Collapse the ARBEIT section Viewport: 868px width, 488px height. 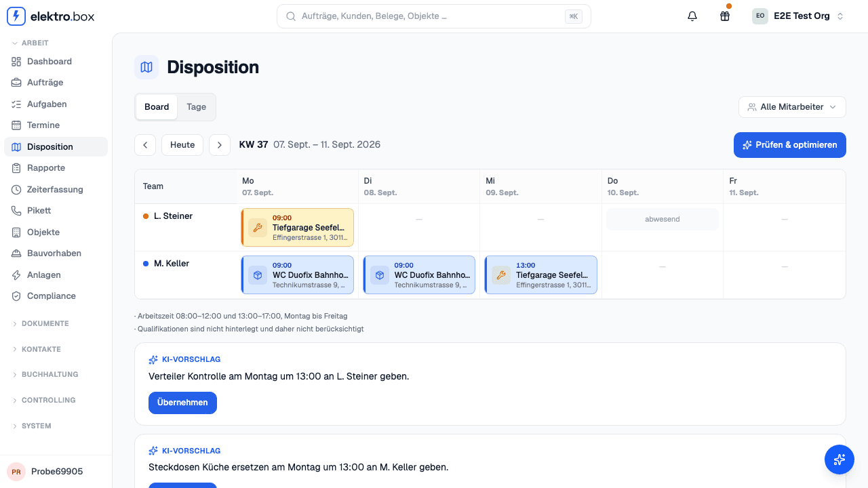31,43
